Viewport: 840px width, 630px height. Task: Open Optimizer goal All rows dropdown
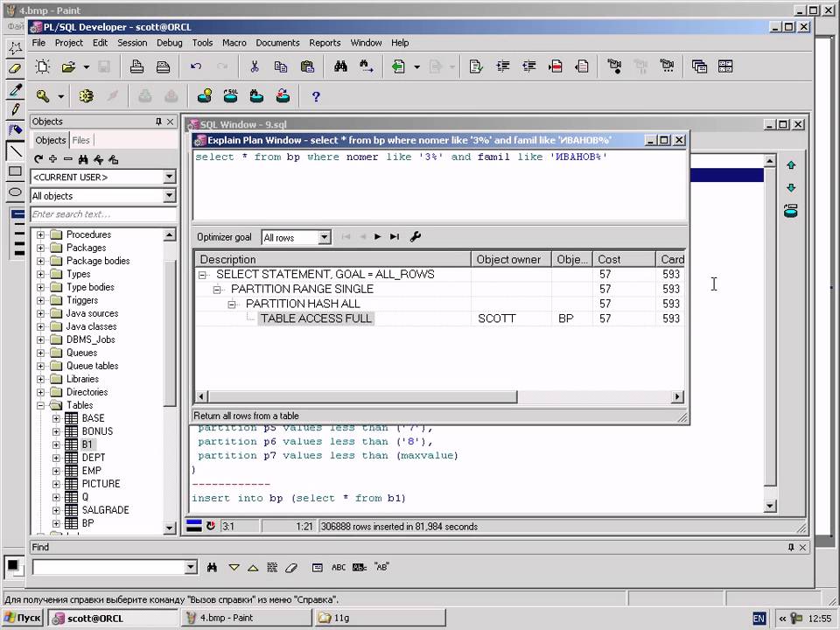coord(324,237)
